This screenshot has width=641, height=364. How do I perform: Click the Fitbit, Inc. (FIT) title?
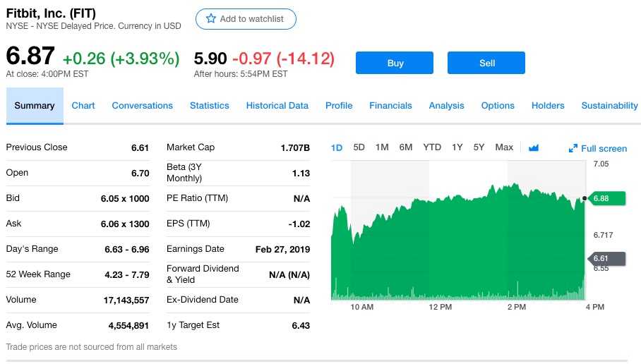51,13
